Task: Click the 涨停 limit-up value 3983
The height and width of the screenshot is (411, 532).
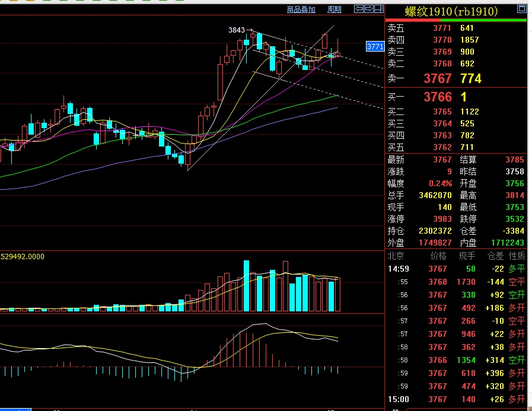Action: click(442, 219)
